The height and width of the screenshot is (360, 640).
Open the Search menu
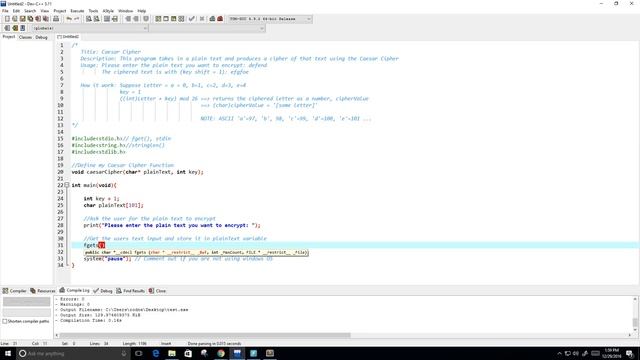pyautogui.click(x=30, y=11)
